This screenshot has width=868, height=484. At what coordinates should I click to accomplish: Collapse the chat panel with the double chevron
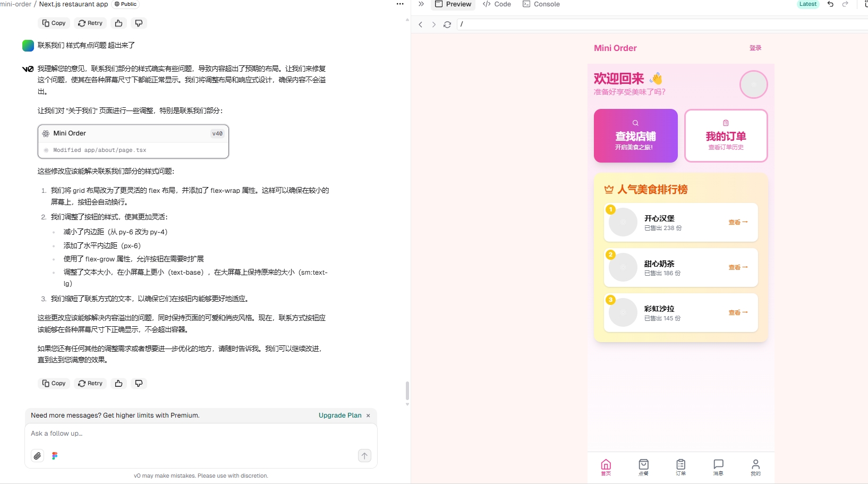(421, 4)
